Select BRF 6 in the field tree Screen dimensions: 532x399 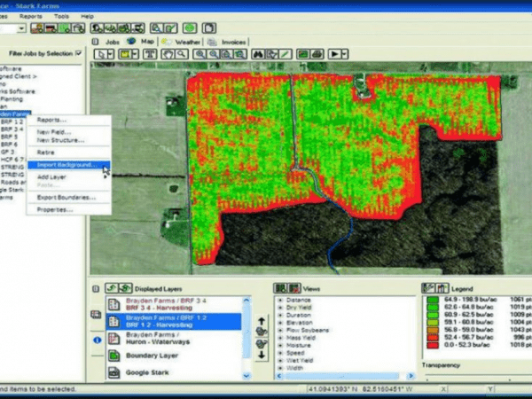click(x=9, y=145)
